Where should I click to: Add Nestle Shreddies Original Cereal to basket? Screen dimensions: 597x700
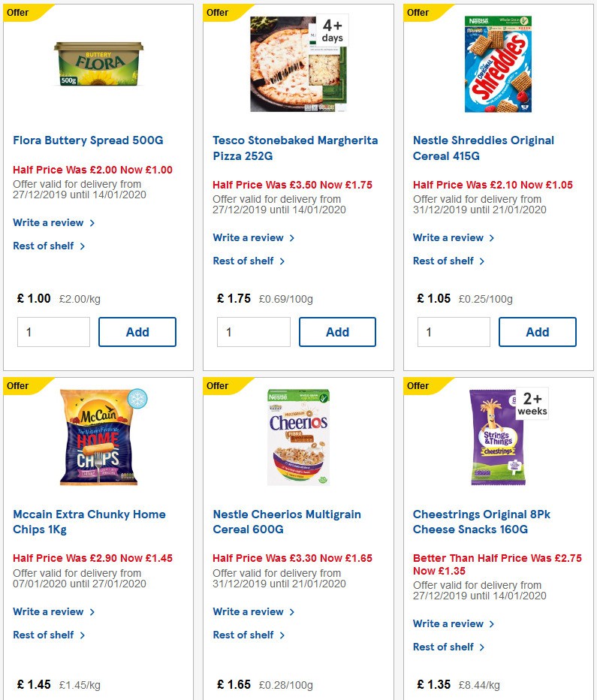point(538,331)
